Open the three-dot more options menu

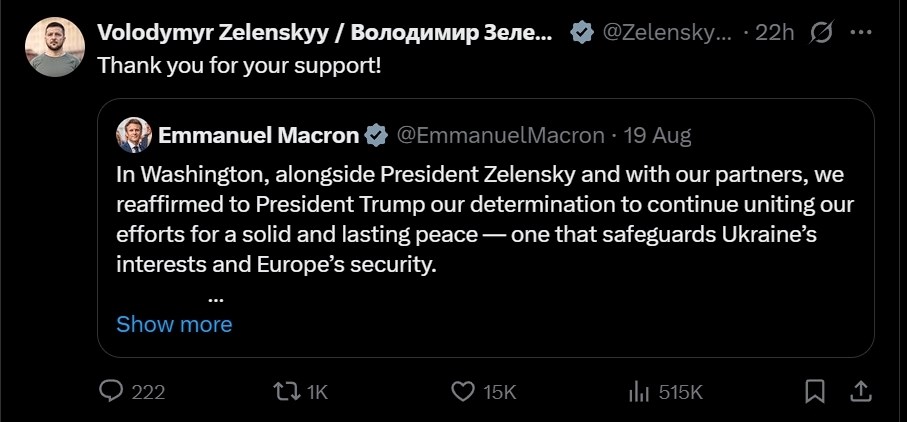point(860,33)
